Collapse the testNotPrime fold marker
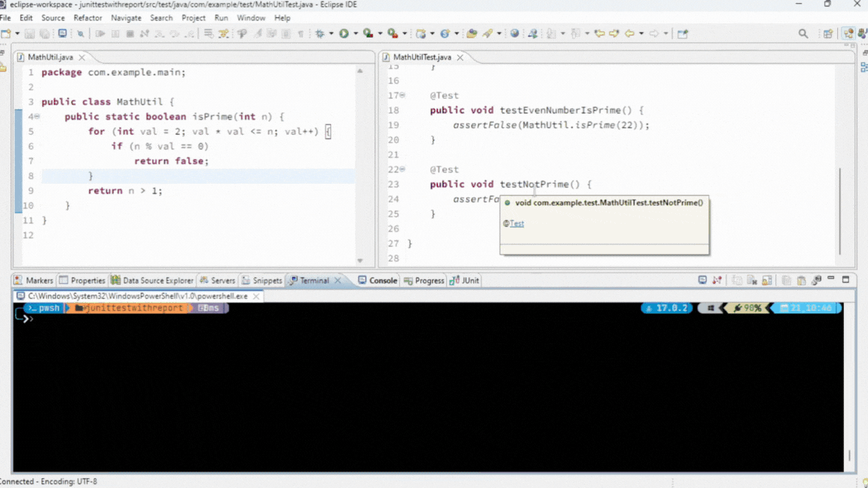This screenshot has height=488, width=868. tap(402, 169)
